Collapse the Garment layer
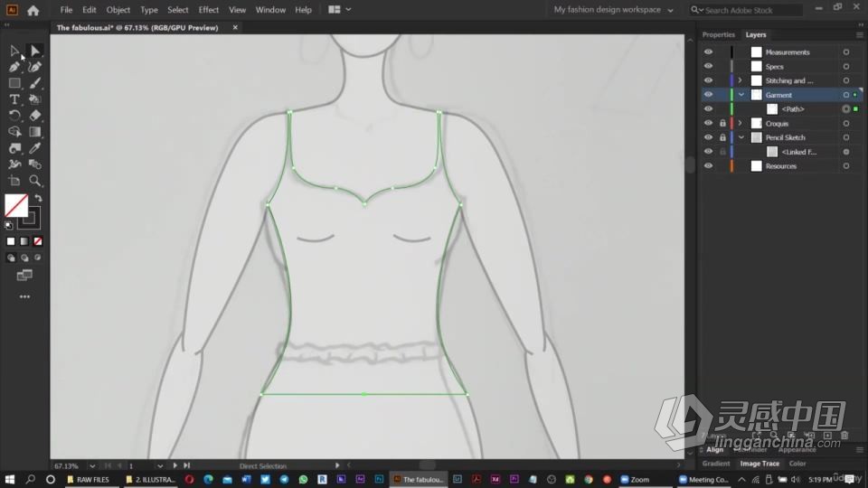868x488 pixels. tap(741, 95)
